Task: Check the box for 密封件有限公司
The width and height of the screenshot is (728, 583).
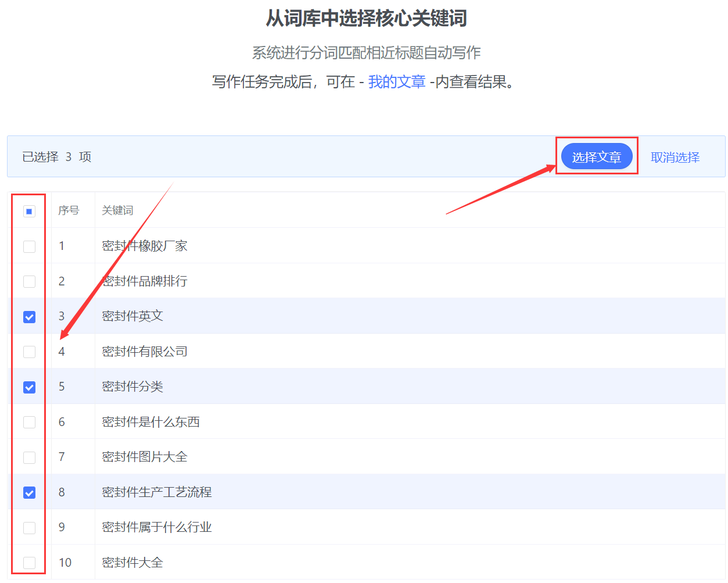Action: coord(29,352)
